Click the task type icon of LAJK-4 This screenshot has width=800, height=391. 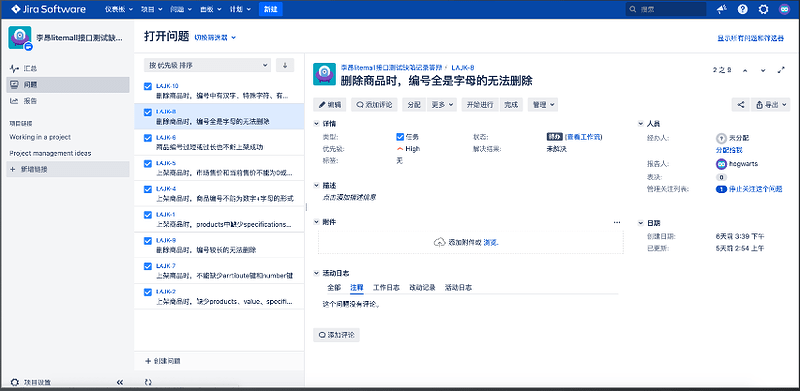[x=148, y=189]
